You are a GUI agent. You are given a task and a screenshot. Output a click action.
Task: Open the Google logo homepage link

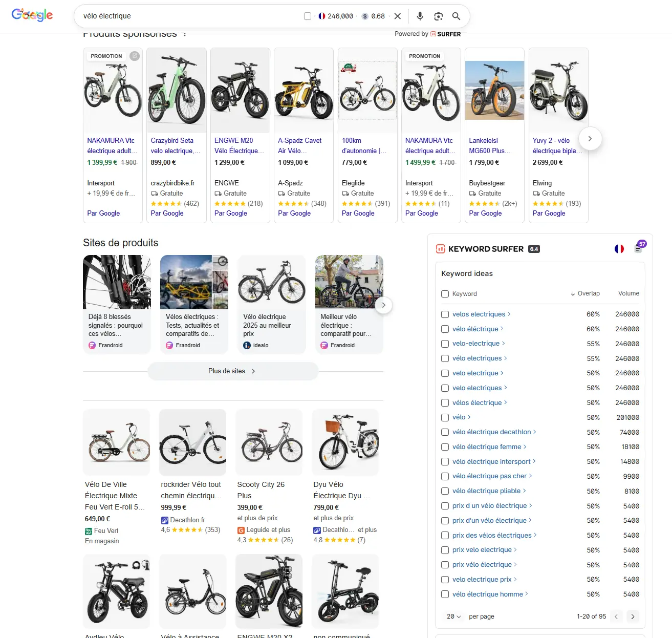tap(32, 15)
